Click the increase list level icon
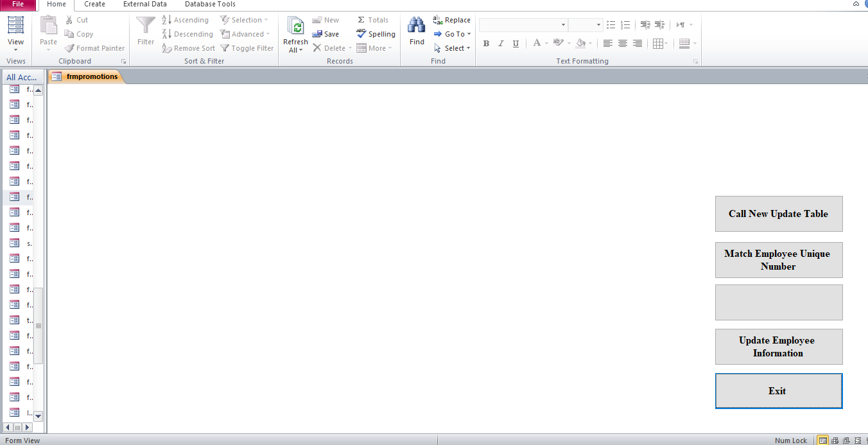Image resolution: width=868 pixels, height=445 pixels. [x=659, y=25]
